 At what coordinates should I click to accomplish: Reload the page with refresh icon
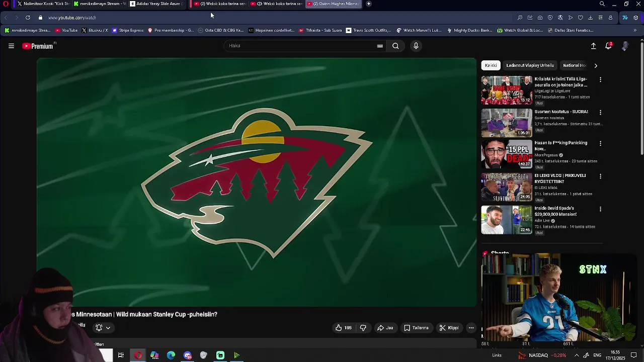tap(28, 18)
